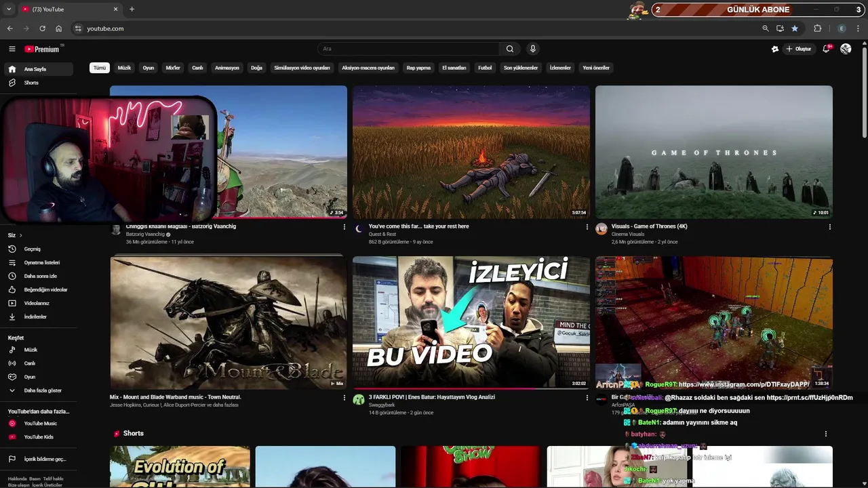Open the YouTube hamburger guide menu
Image resolution: width=868 pixels, height=488 pixels.
click(x=12, y=49)
